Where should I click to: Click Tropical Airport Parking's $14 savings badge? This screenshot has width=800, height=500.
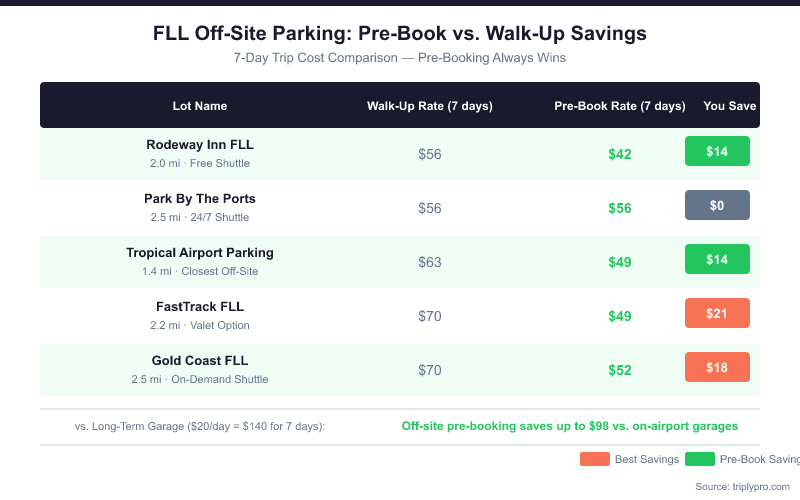pos(717,259)
